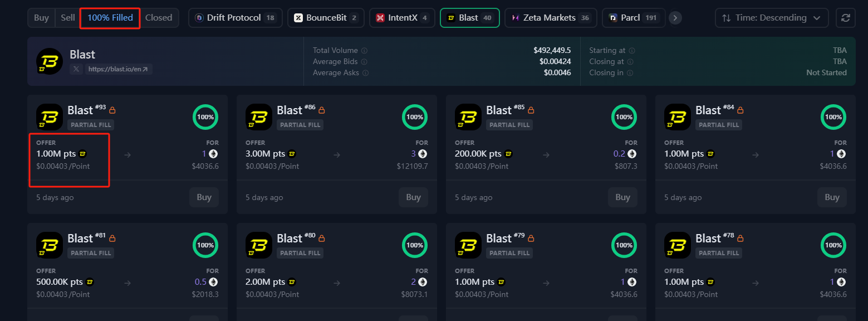The image size is (868, 321).
Task: Click the X social icon under Blast
Action: 76,69
